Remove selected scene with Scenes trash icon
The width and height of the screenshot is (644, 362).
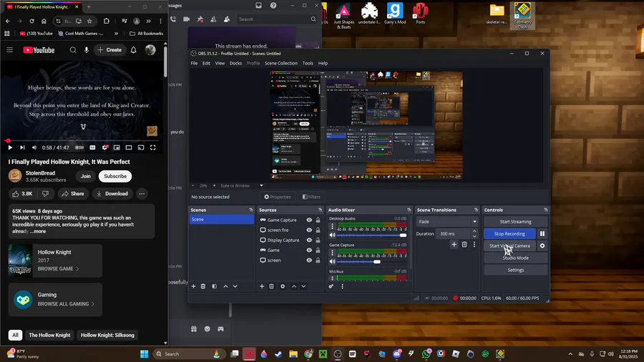[x=203, y=286]
